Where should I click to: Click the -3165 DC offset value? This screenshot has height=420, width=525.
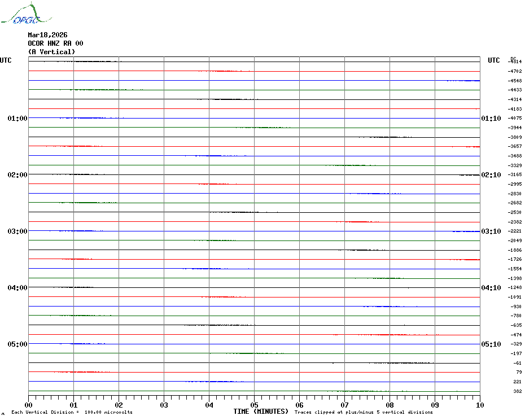[x=515, y=175]
